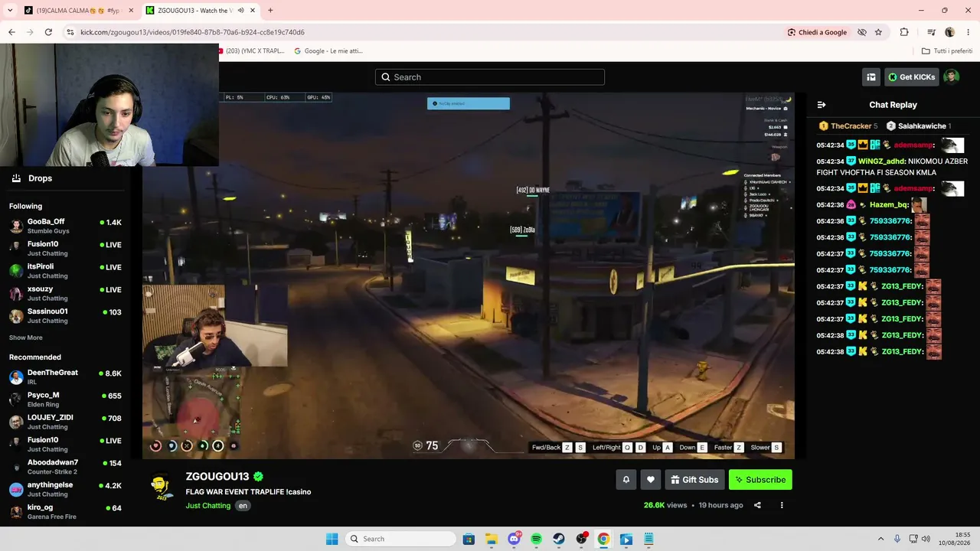980x551 pixels.
Task: Mute the Kick tab via audio icon
Action: [x=240, y=11]
